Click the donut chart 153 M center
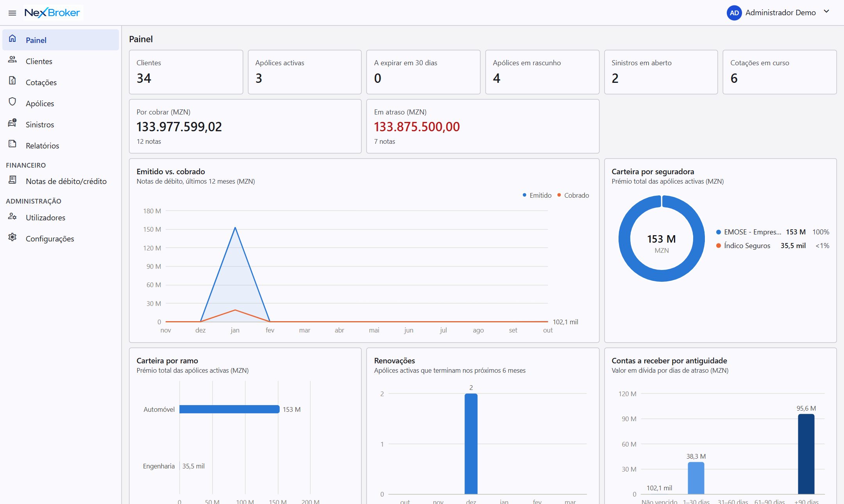The width and height of the screenshot is (844, 504). [662, 239]
